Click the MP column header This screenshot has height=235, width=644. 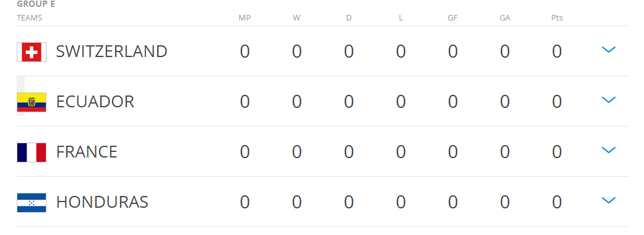click(245, 18)
